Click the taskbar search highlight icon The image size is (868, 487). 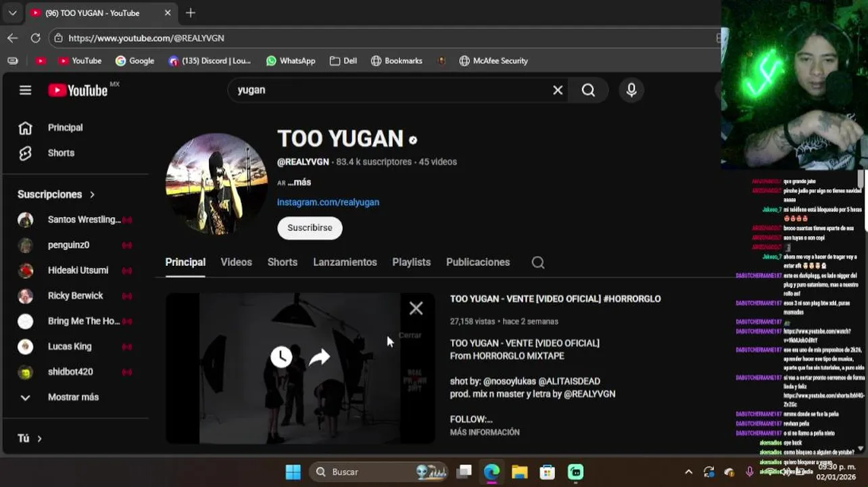pos(431,472)
